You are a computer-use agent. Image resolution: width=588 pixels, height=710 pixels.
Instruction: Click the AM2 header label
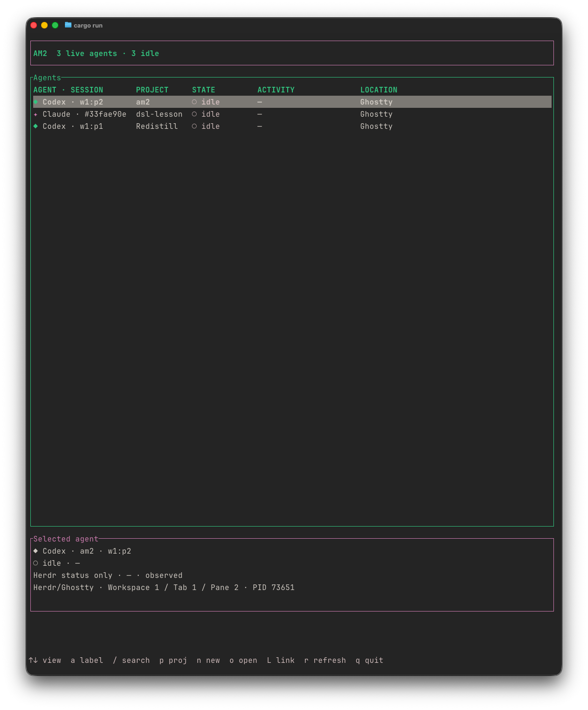point(40,53)
